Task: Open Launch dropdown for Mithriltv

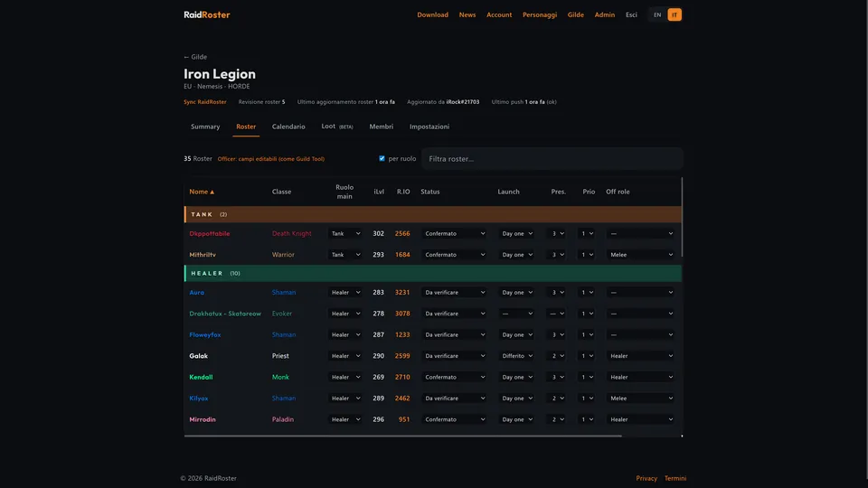Action: coord(516,255)
